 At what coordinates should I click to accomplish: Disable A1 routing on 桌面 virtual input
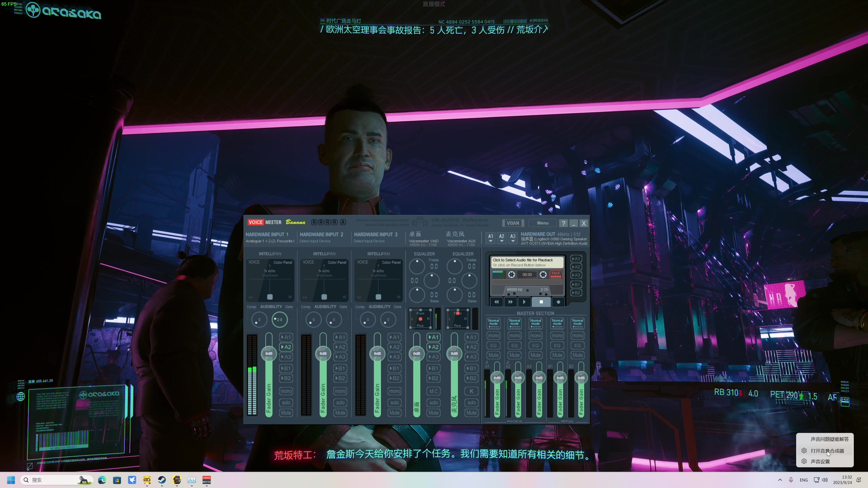coord(434,337)
